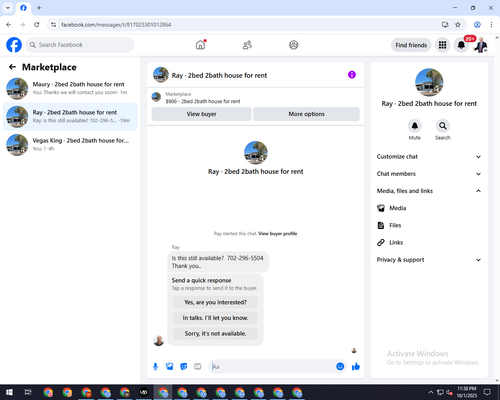Attach a photo with the image icon
The width and height of the screenshot is (500, 400).
[x=169, y=367]
